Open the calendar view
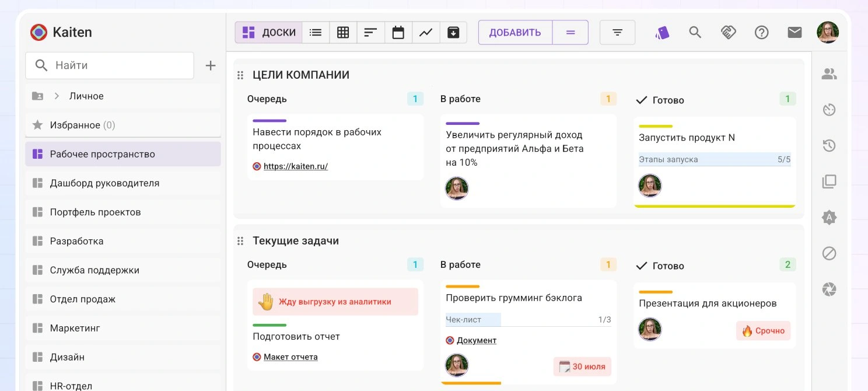Image resolution: width=868 pixels, height=391 pixels. [x=398, y=32]
